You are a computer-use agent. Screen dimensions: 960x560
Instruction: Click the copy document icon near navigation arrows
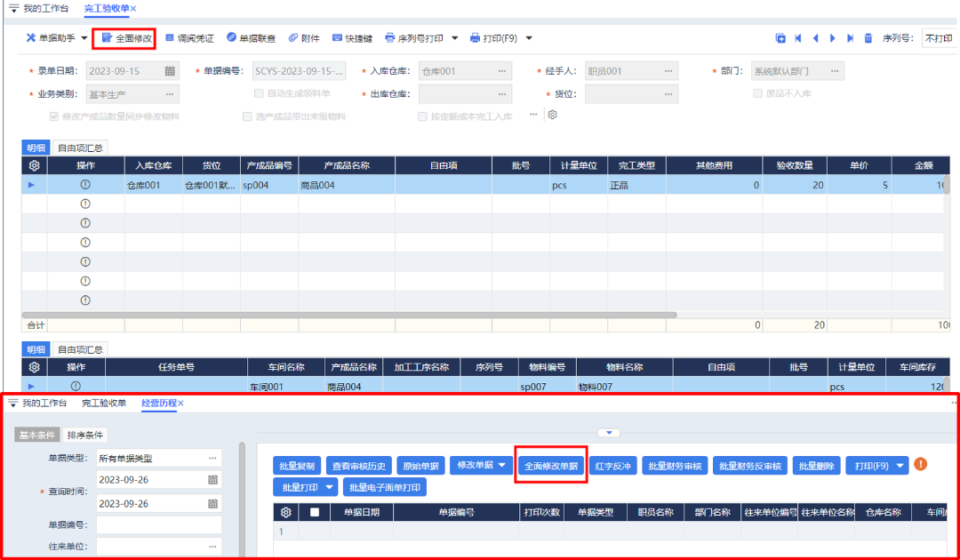pos(780,37)
